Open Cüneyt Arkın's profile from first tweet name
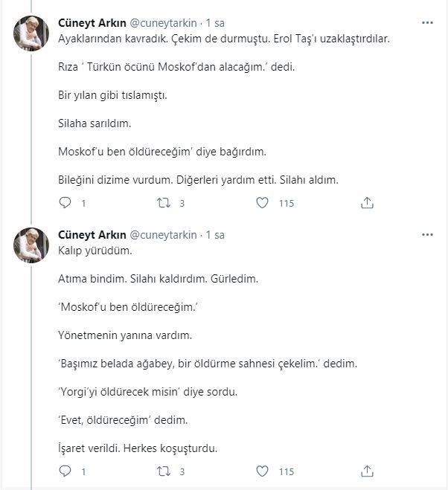The image size is (448, 490). (92, 23)
